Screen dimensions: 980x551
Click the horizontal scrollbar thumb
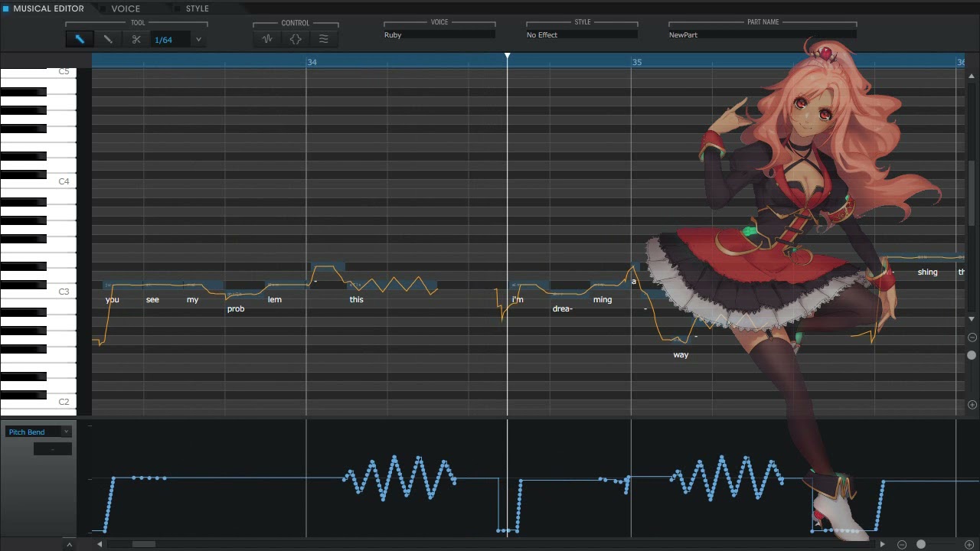click(x=142, y=544)
